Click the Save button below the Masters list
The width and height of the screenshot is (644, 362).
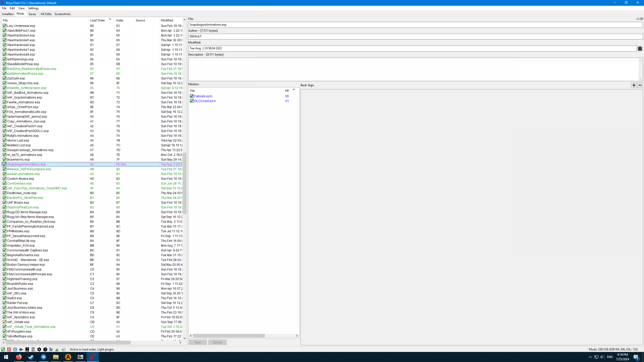point(197,342)
